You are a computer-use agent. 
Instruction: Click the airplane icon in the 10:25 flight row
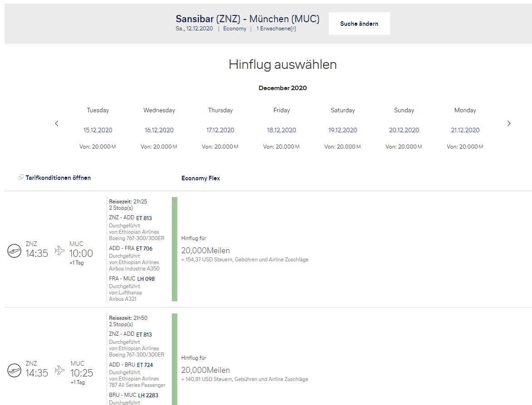coord(59,370)
